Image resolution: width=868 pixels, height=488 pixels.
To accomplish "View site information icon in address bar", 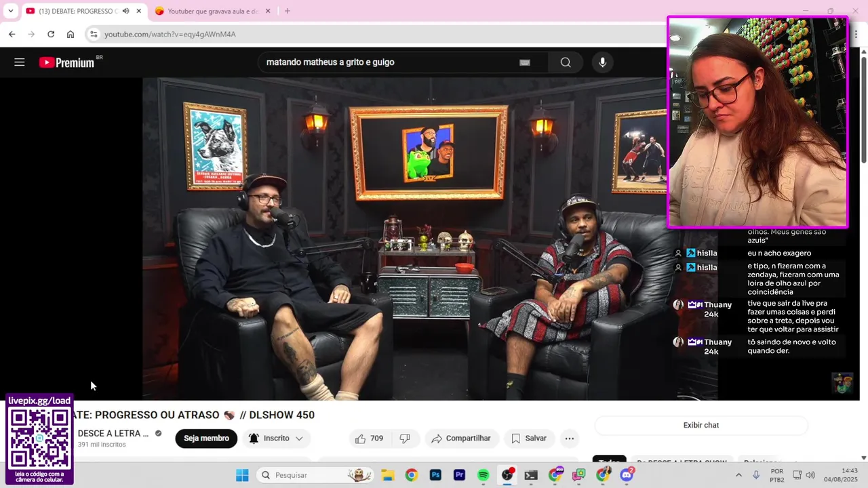I will pyautogui.click(x=94, y=34).
